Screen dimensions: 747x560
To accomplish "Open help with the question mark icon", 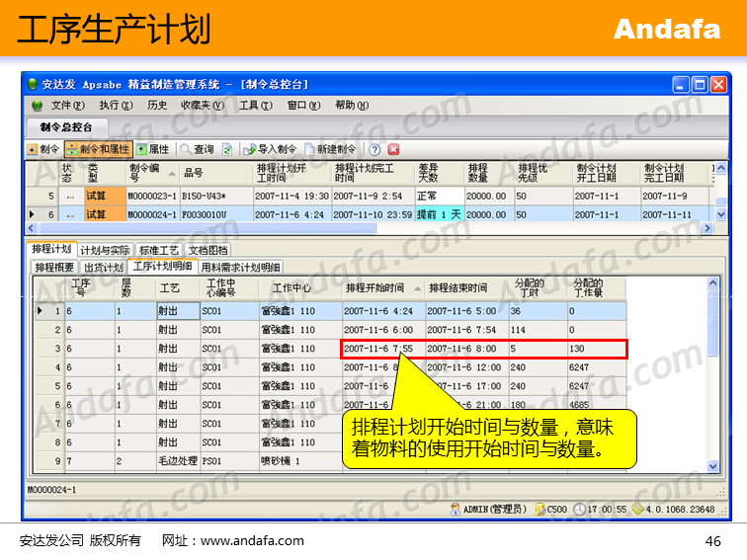I will point(376,149).
